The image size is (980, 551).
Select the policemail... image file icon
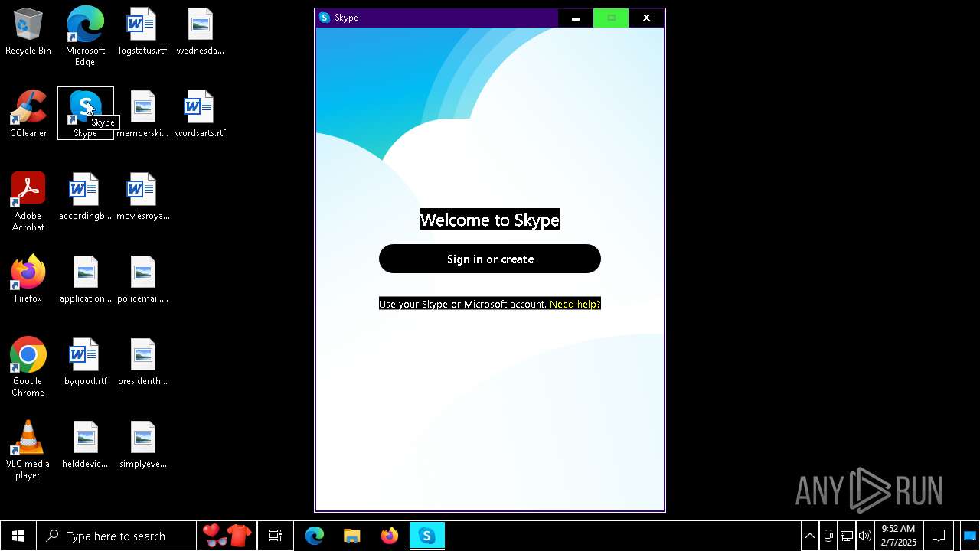pos(142,279)
